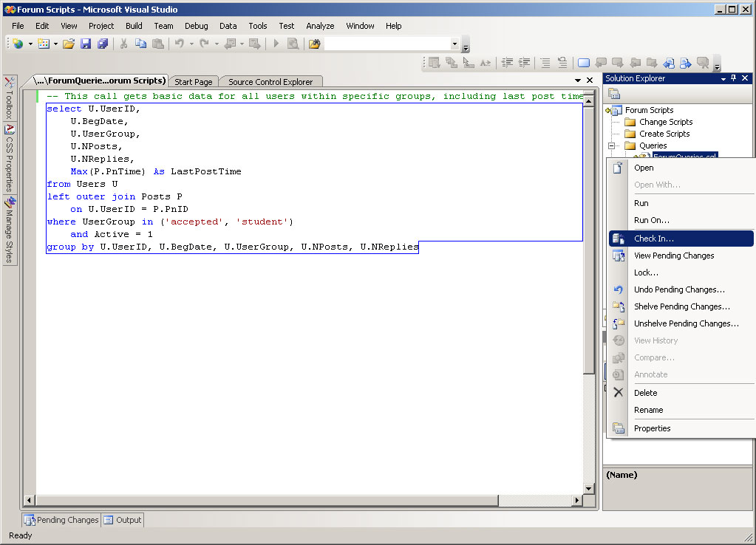This screenshot has width=756, height=545.
Task: Click the vertical scrollbar down arrow
Action: click(x=589, y=489)
